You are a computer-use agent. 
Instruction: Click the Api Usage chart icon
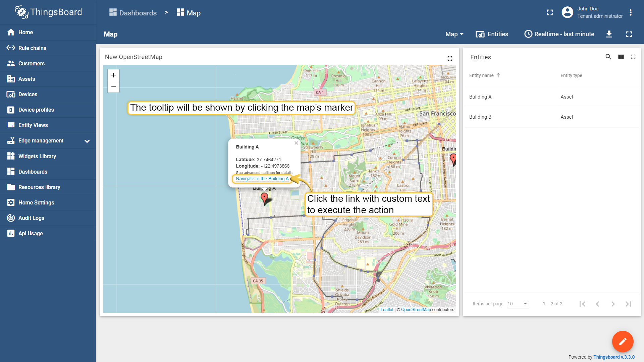point(11,233)
